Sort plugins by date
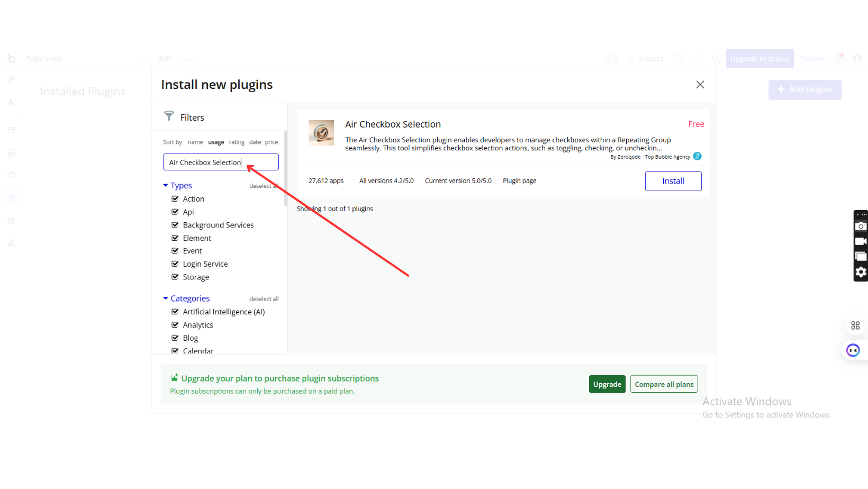 coord(255,142)
